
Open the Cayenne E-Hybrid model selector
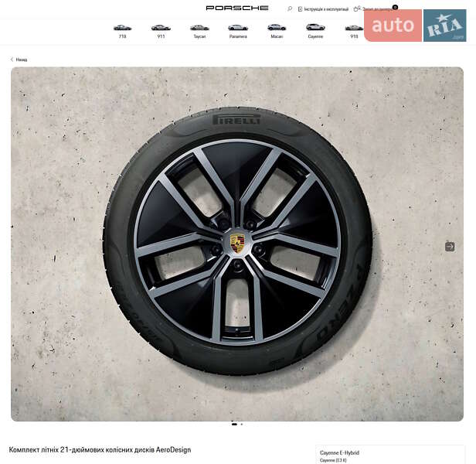point(389,455)
